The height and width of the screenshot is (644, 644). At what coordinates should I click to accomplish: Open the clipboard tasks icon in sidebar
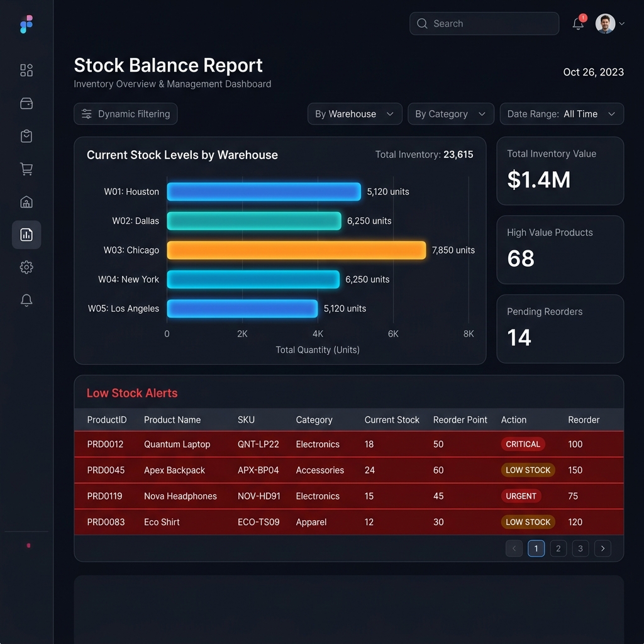pos(26,136)
